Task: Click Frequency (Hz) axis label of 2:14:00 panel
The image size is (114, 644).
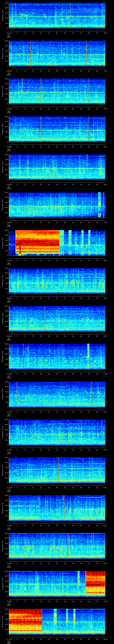Action: pos(3,508)
